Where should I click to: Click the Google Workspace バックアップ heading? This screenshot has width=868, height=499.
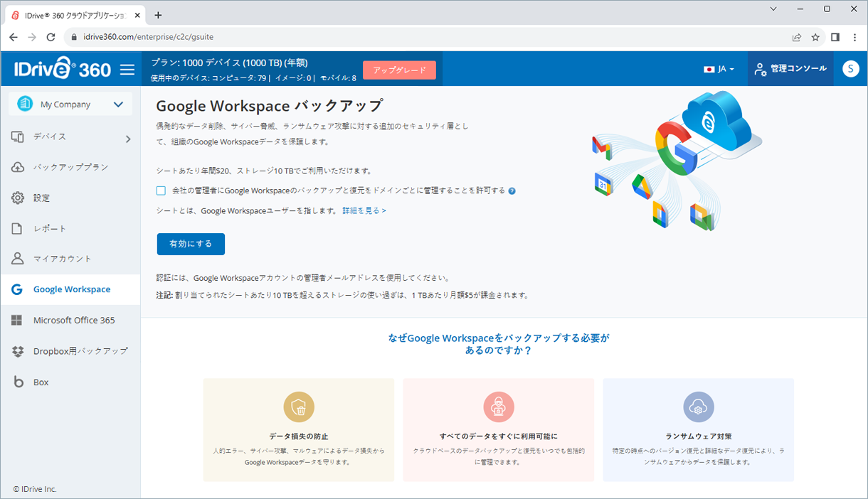point(270,106)
